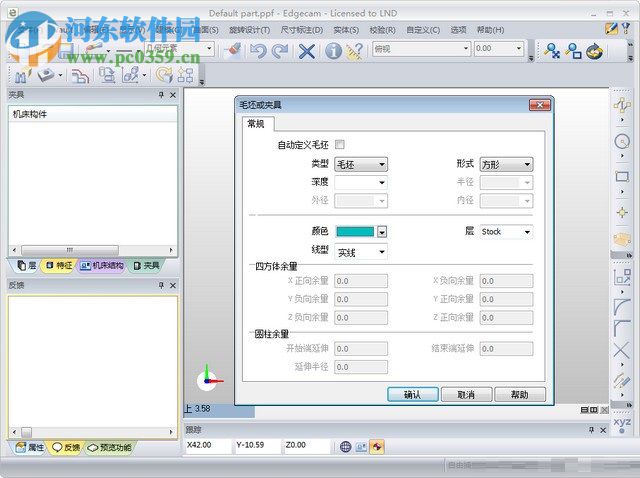Close the 毛坯或夹具 dialog
640x478 pixels.
click(x=540, y=105)
